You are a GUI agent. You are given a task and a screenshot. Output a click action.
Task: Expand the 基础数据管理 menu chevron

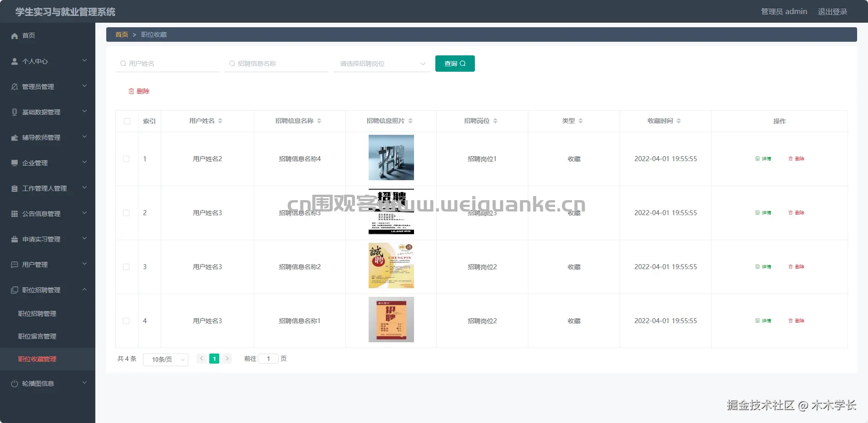(84, 111)
